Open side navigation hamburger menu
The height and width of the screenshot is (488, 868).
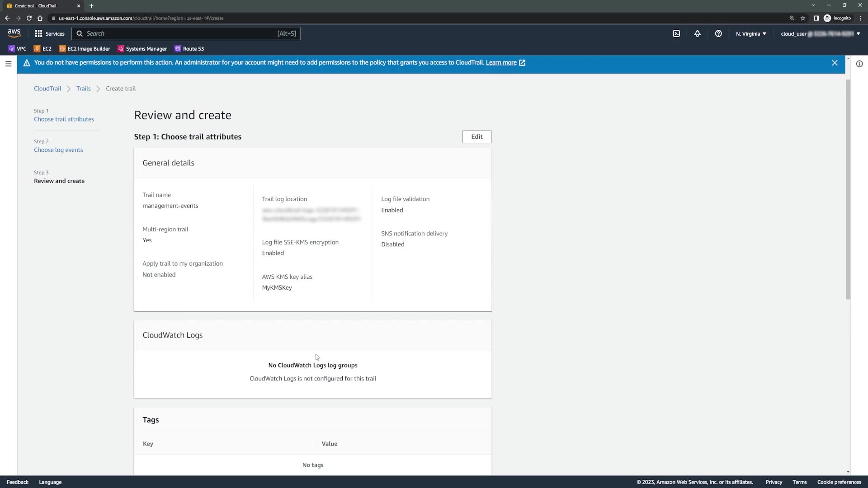(x=8, y=64)
